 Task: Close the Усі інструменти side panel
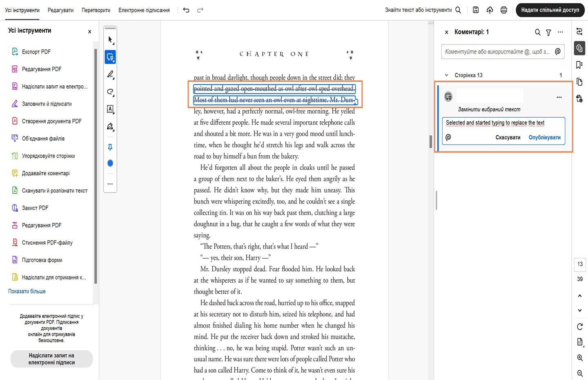(90, 31)
